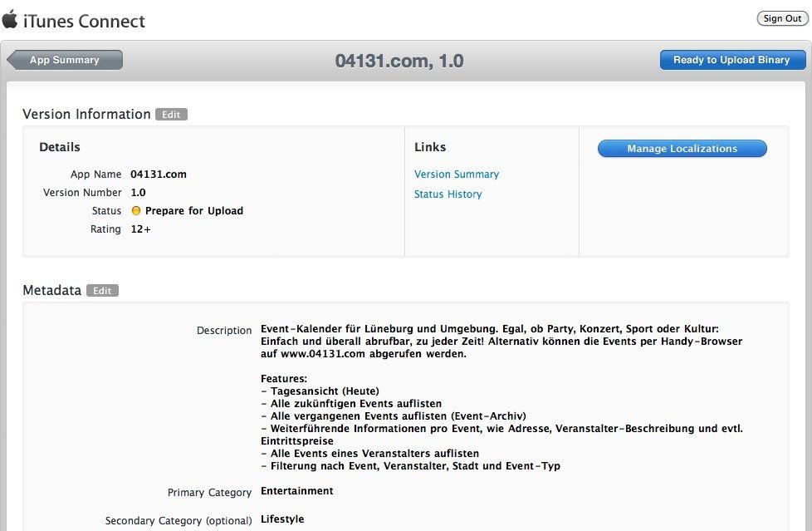Click the Metadata heading
812x531 pixels.
(51, 290)
